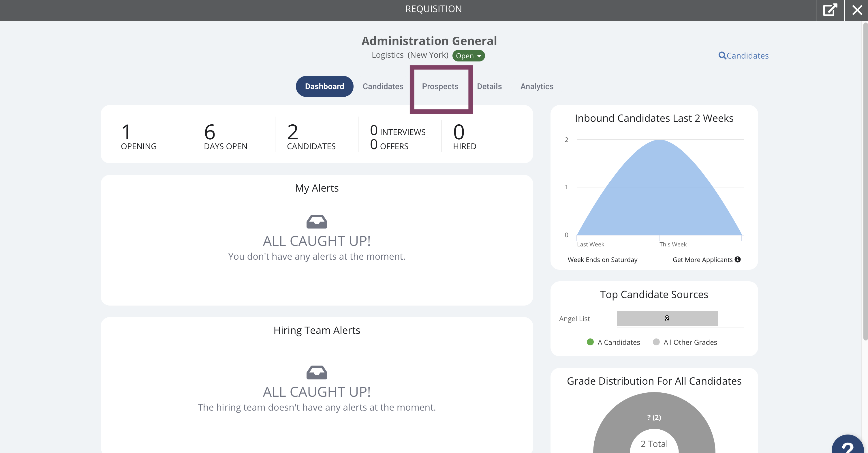
Task: Click the 6 Days Open statistic
Action: pos(226,136)
